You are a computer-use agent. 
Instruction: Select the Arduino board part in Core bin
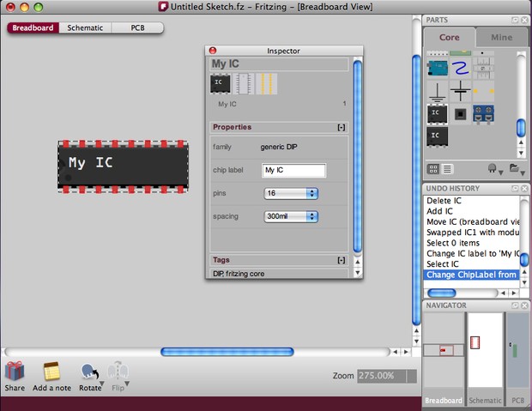[437, 69]
